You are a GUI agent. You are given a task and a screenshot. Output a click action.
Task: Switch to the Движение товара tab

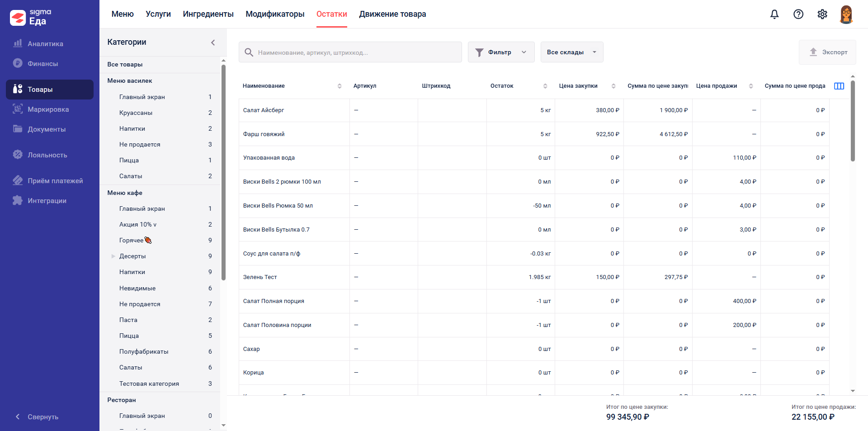(x=392, y=14)
